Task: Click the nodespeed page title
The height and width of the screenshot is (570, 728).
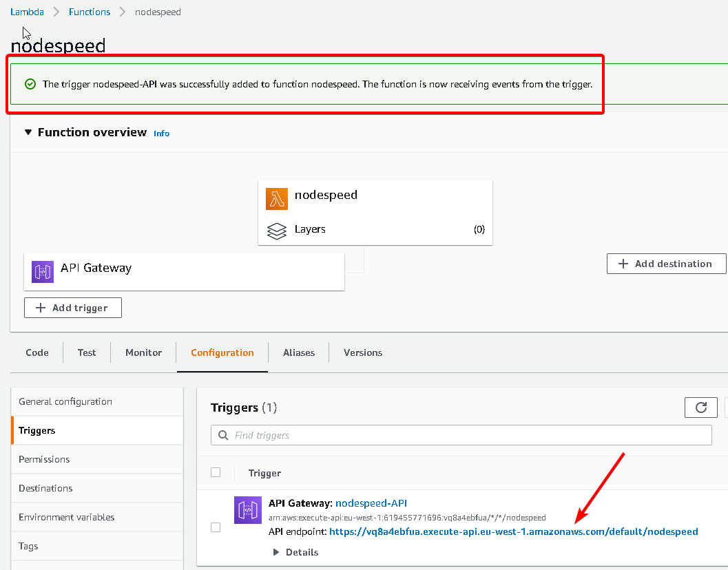Action: point(58,45)
